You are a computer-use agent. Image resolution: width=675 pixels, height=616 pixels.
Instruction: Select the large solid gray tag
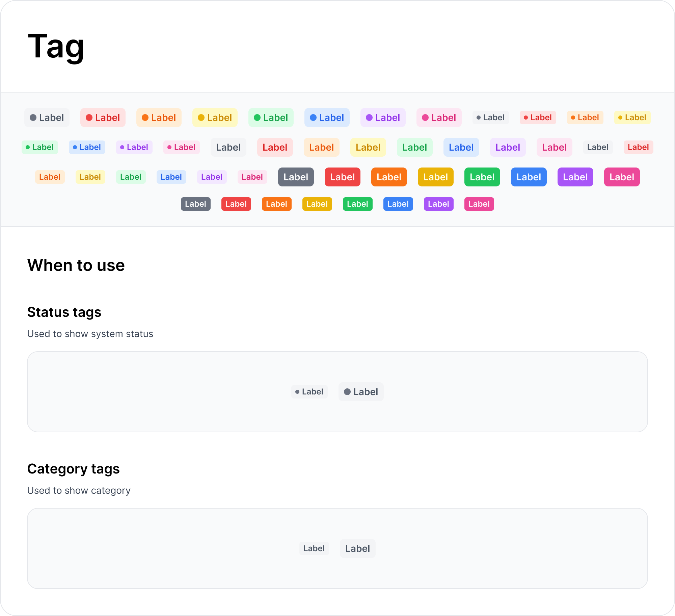[296, 177]
